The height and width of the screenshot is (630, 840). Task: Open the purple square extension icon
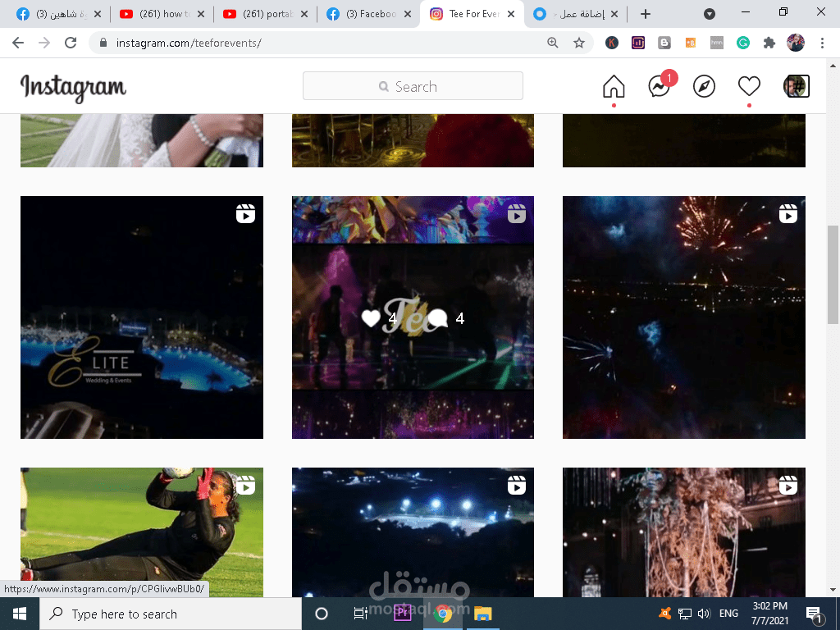click(638, 43)
